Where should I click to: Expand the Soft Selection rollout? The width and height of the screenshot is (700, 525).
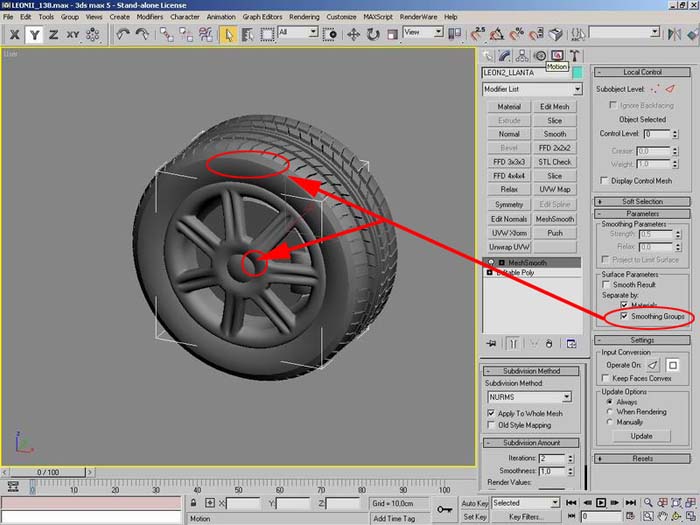tap(641, 201)
